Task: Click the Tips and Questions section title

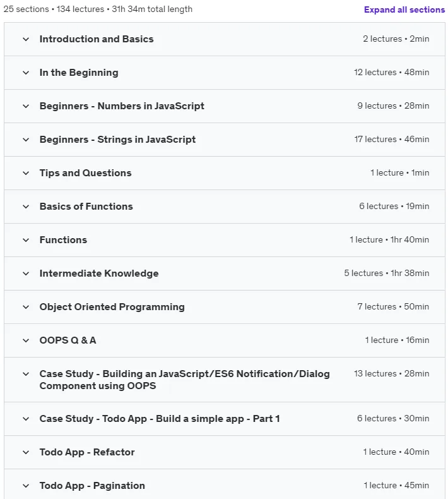Action: click(x=86, y=173)
